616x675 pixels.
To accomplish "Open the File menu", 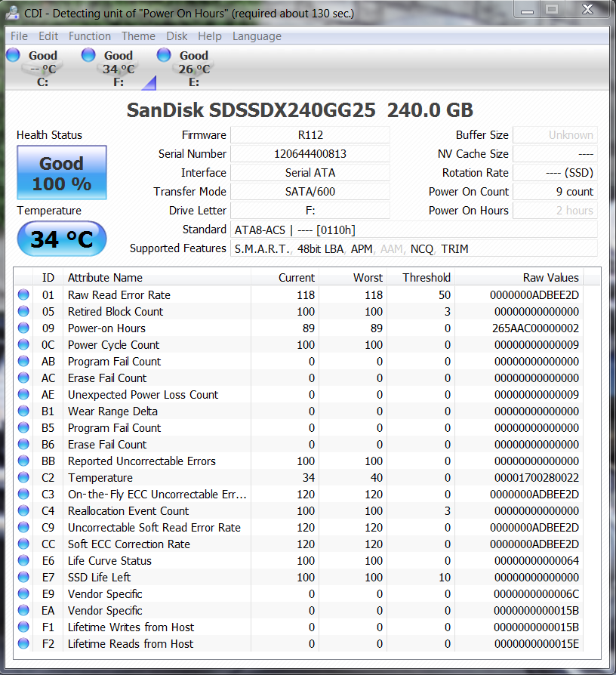I will [19, 36].
